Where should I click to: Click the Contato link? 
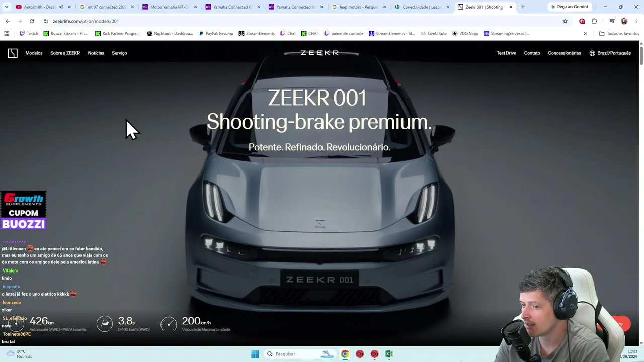click(532, 53)
